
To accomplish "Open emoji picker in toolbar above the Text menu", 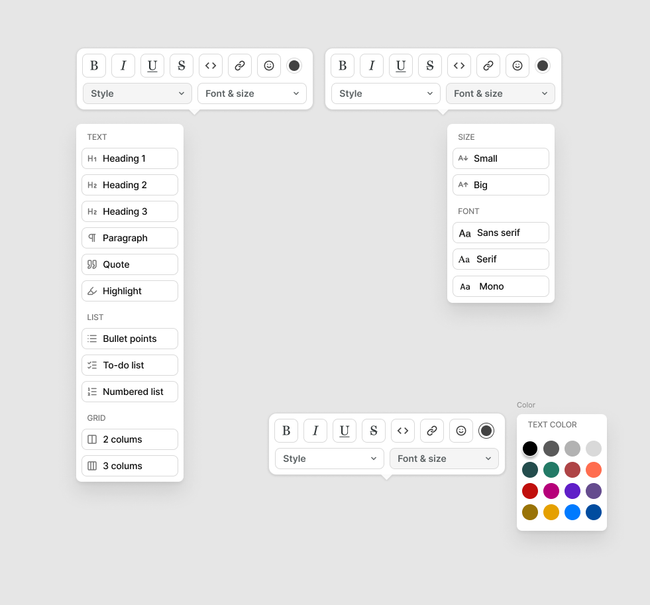I will 269,66.
